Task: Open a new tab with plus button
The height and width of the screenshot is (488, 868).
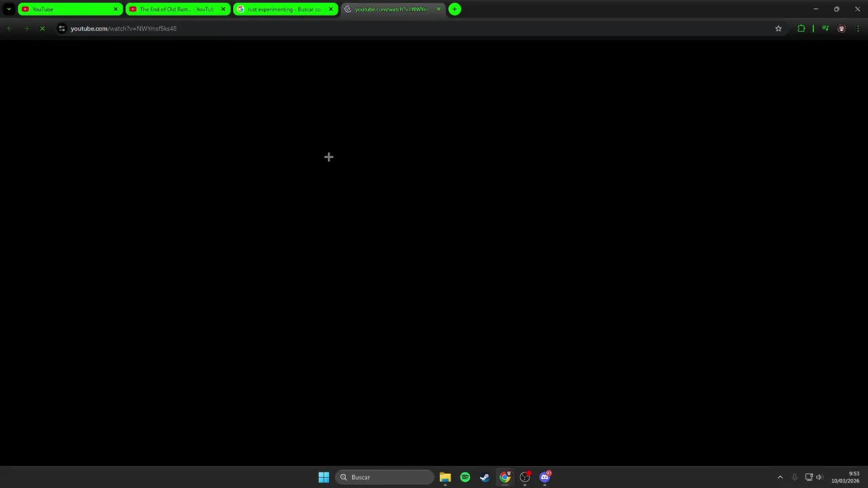Action: [x=455, y=9]
